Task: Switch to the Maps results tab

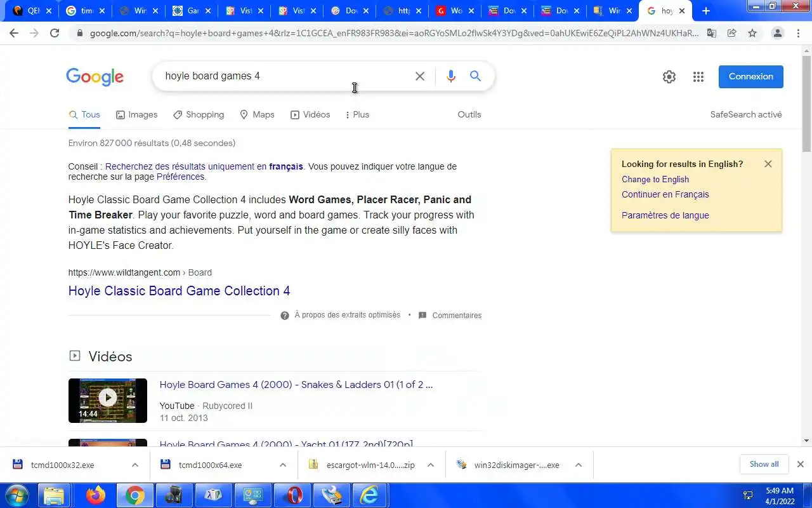Action: pos(257,115)
